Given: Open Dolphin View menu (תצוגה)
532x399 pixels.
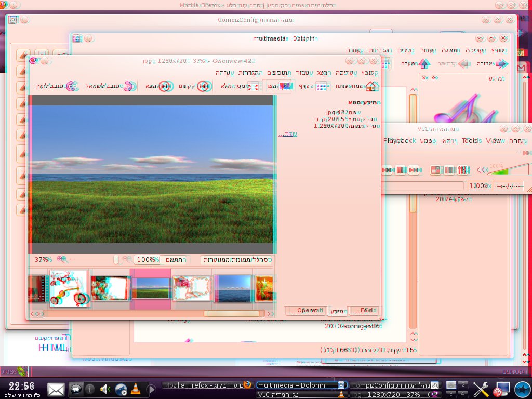Looking at the screenshot, I should click(450, 50).
